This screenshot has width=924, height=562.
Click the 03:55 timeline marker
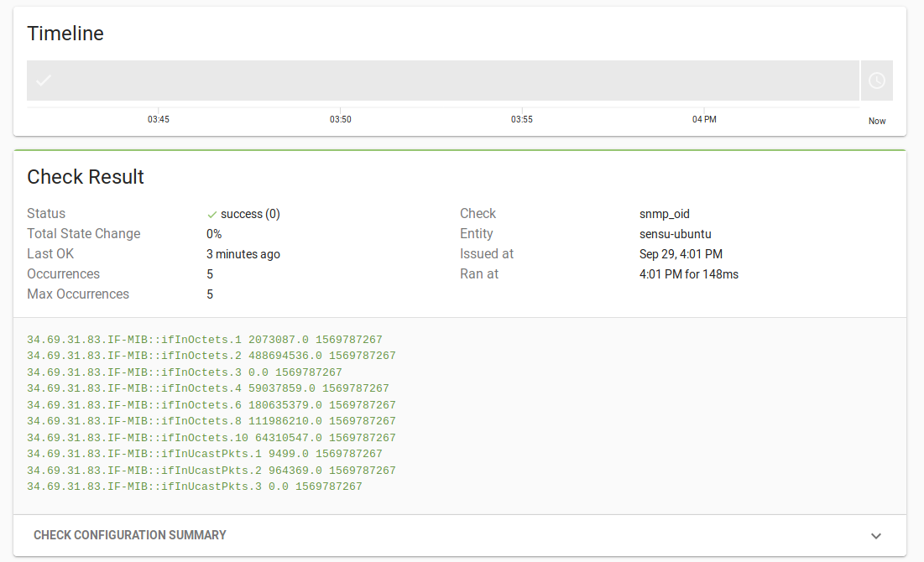522,119
